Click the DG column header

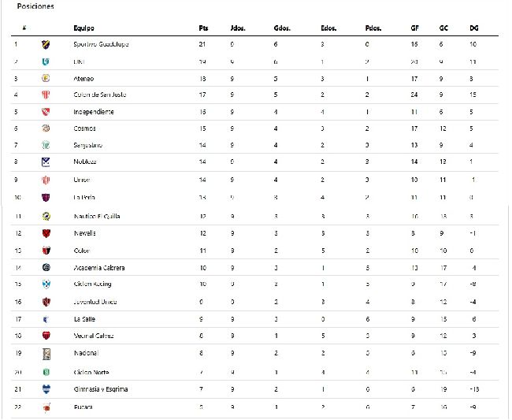pos(473,28)
